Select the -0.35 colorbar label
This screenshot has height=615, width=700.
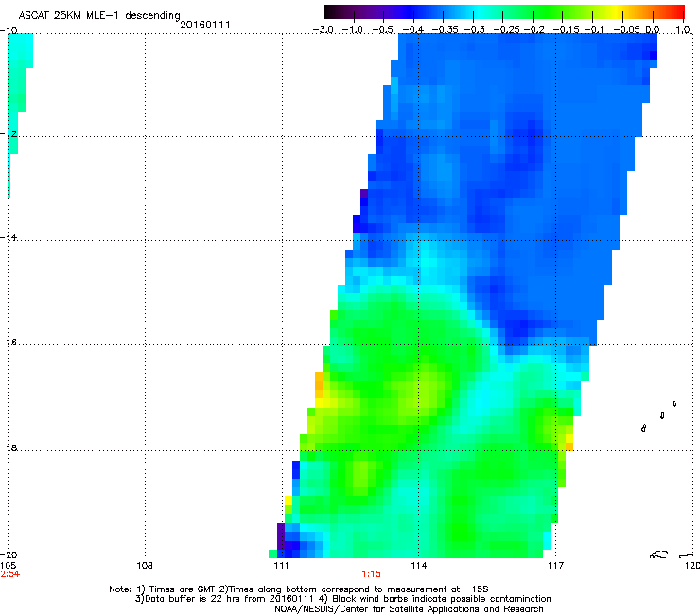[x=443, y=30]
